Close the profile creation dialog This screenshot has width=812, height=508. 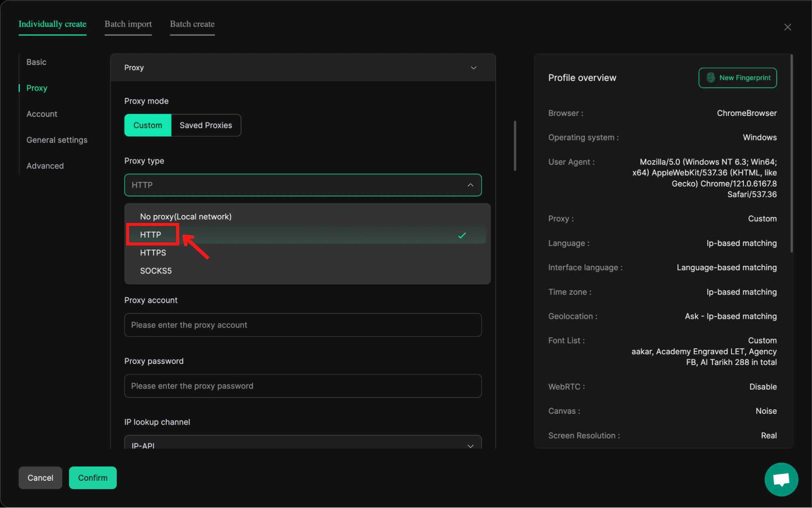click(x=787, y=27)
